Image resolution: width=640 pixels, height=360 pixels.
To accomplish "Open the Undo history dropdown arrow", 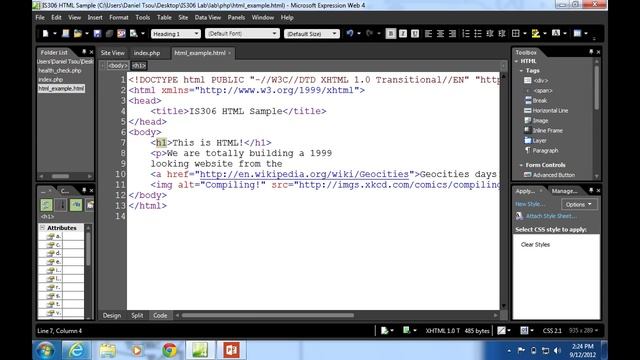I will (x=359, y=33).
